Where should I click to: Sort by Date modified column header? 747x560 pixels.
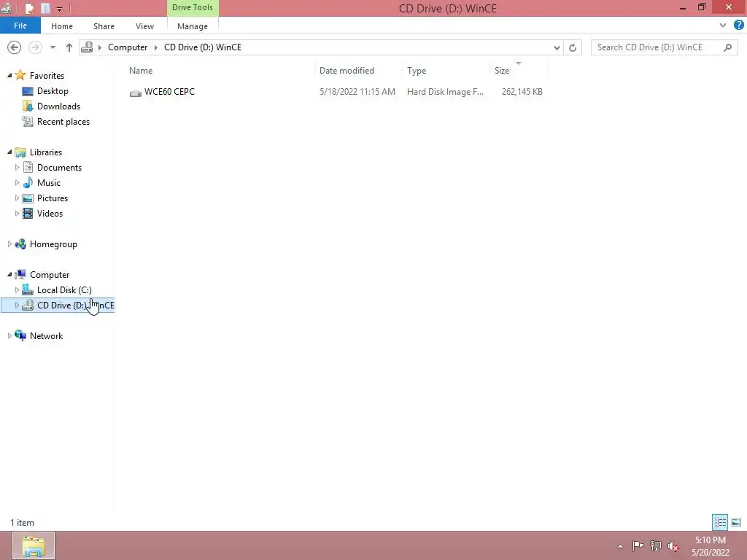tap(347, 71)
